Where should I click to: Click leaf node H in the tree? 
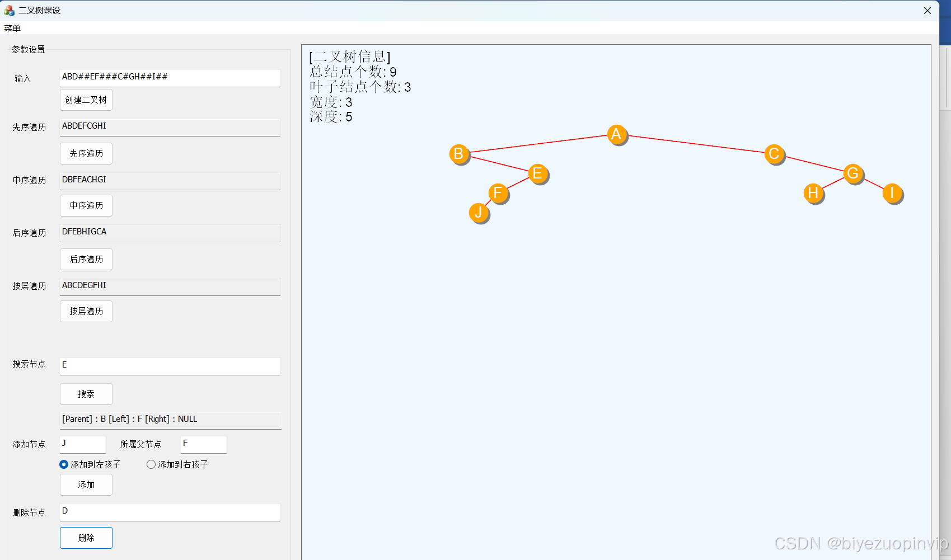point(813,193)
